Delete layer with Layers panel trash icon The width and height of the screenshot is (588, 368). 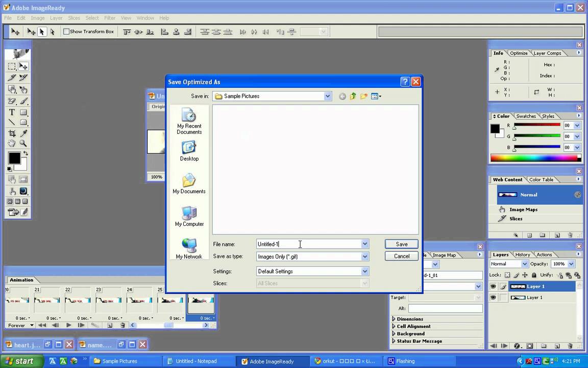coord(570,346)
